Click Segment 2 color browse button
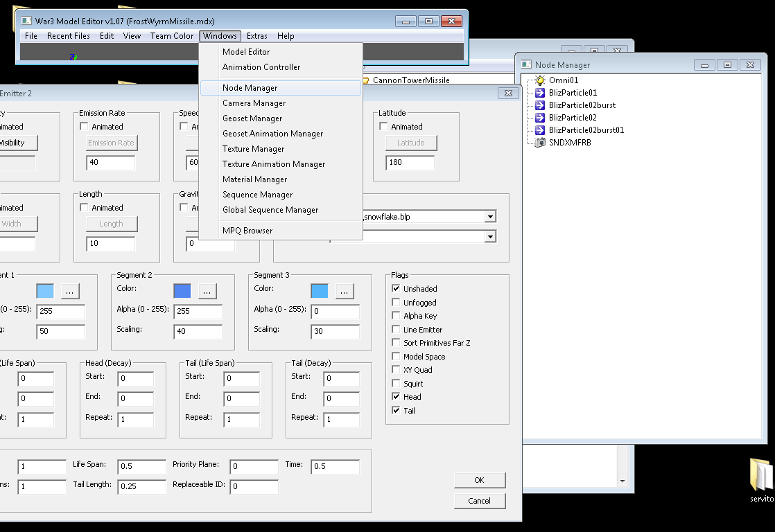The height and width of the screenshot is (532, 775). 207,292
